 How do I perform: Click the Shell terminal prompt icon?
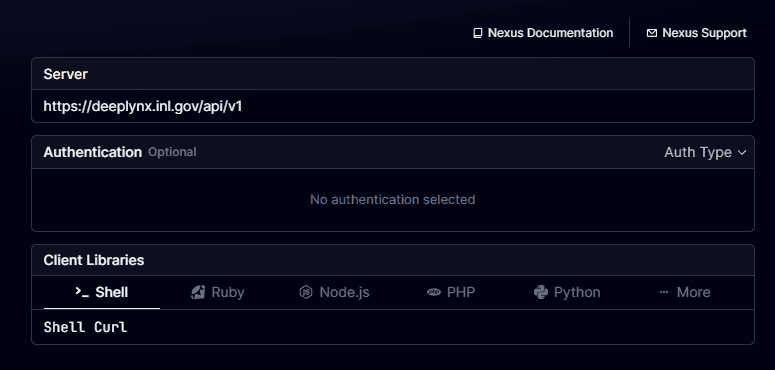[x=82, y=292]
